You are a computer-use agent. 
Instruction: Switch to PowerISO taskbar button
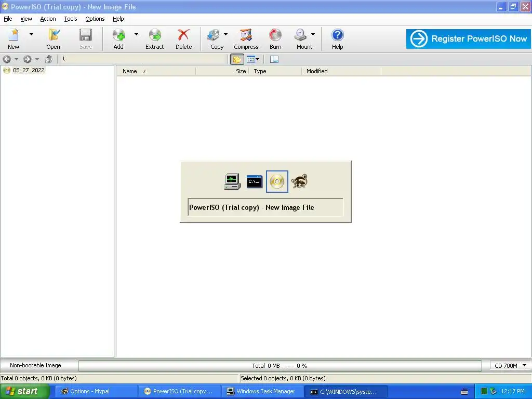pyautogui.click(x=179, y=391)
